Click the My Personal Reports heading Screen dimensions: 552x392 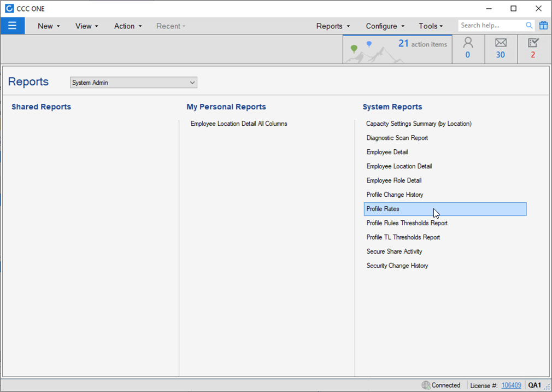(226, 107)
